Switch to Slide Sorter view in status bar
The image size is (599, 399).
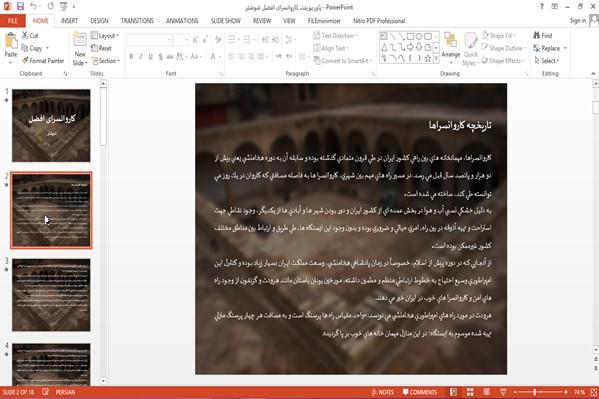point(470,392)
